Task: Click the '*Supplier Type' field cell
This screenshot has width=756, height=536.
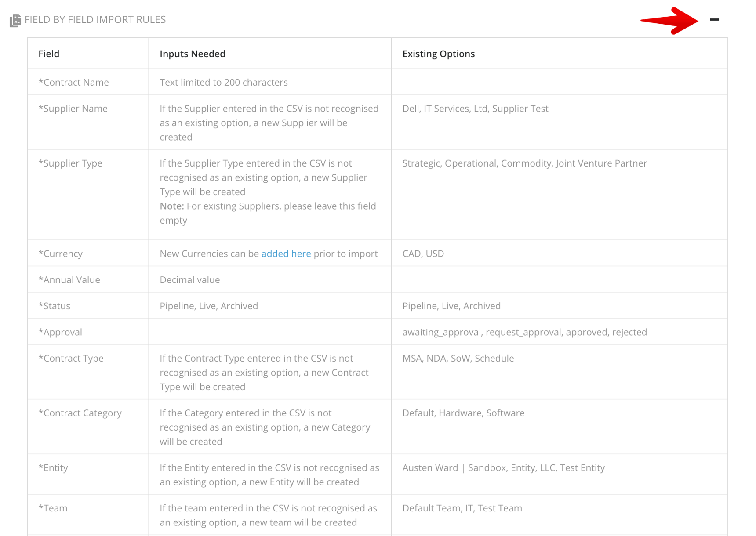Action: point(70,163)
